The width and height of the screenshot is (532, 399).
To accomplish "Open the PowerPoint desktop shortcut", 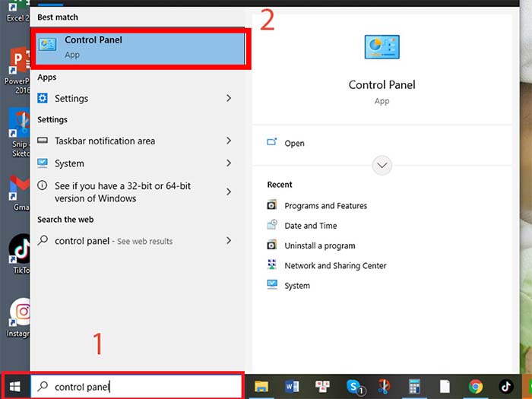I will coord(18,70).
